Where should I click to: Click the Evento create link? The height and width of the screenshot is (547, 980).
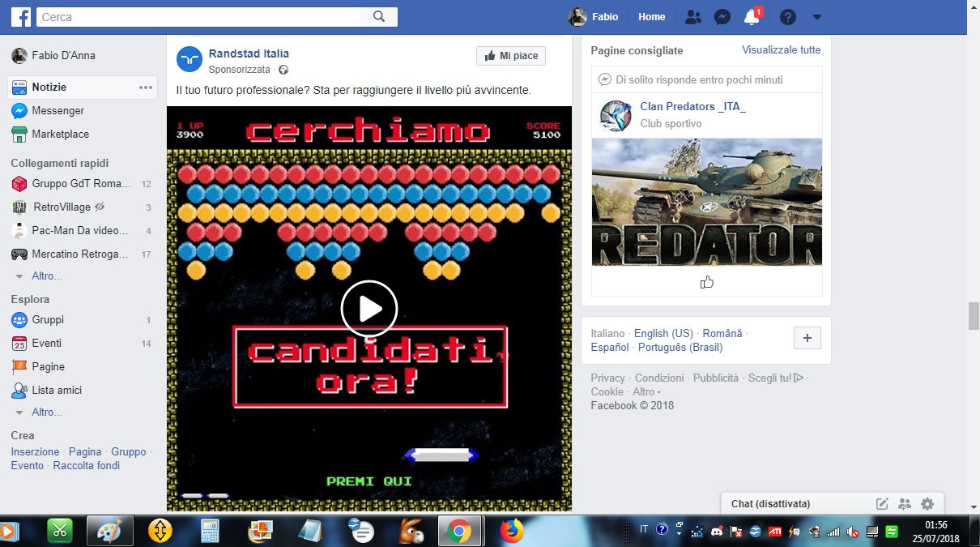pos(27,466)
